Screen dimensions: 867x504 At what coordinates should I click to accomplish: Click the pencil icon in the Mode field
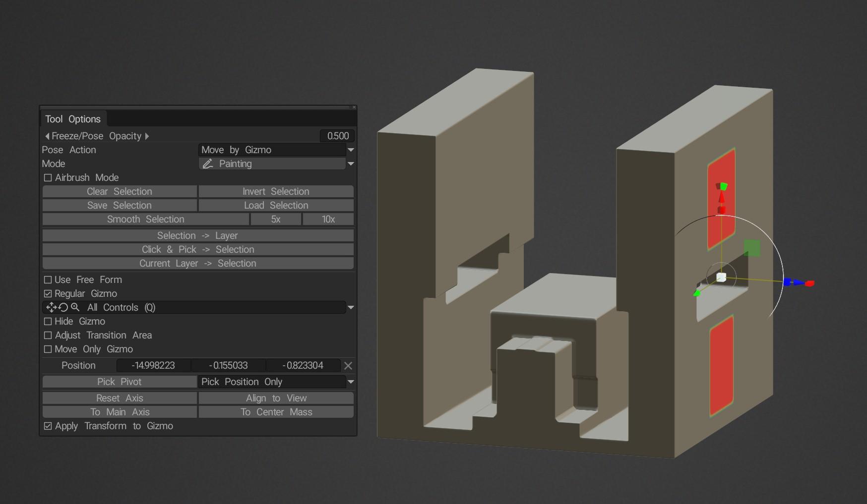point(208,164)
